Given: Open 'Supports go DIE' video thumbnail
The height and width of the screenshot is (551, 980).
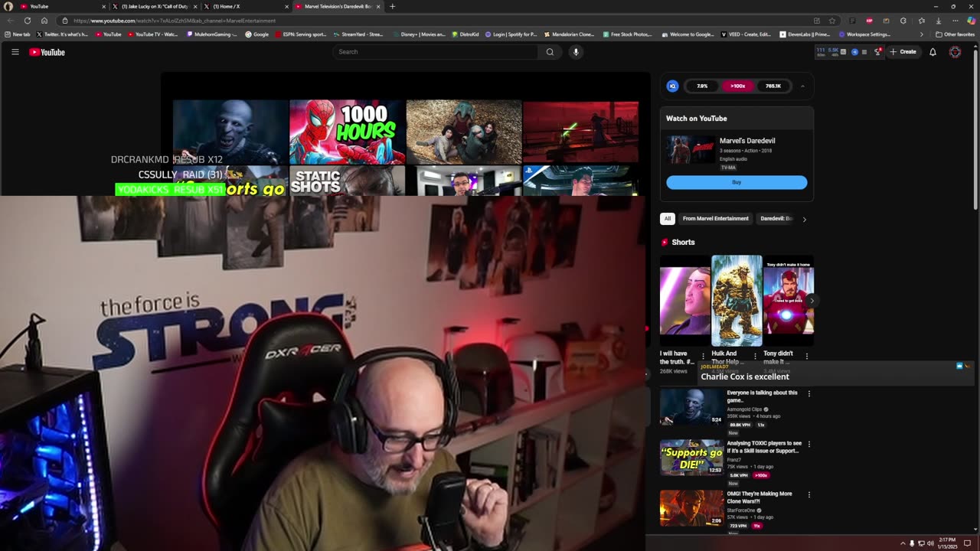Looking at the screenshot, I should tap(691, 457).
